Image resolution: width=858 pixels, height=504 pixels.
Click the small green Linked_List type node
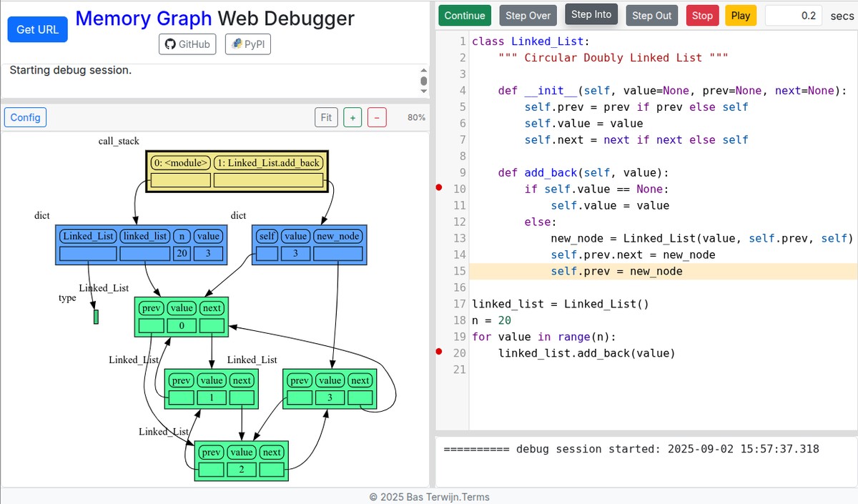pos(96,317)
